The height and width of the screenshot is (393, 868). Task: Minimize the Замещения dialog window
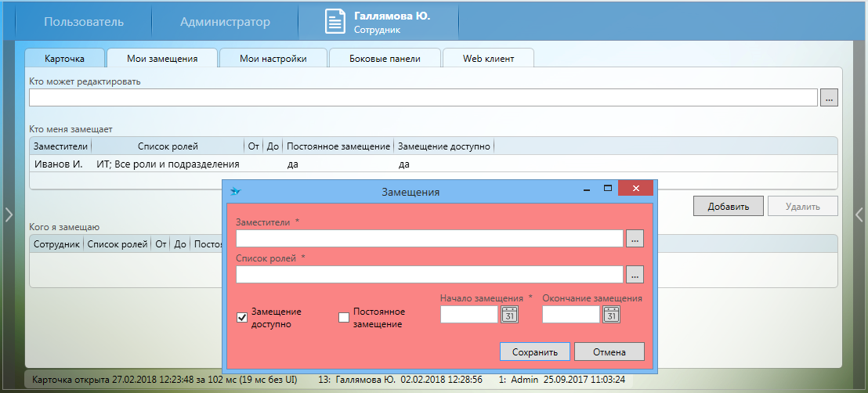[x=585, y=189]
